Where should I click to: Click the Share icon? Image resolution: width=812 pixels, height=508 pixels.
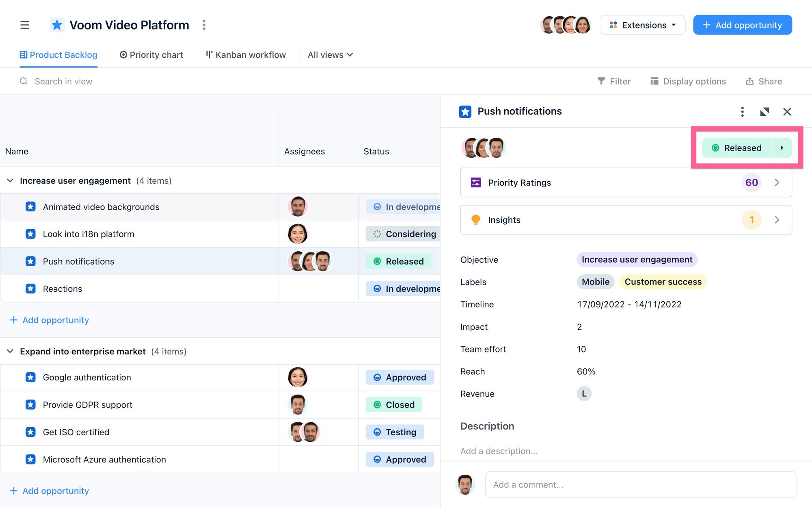coord(749,81)
